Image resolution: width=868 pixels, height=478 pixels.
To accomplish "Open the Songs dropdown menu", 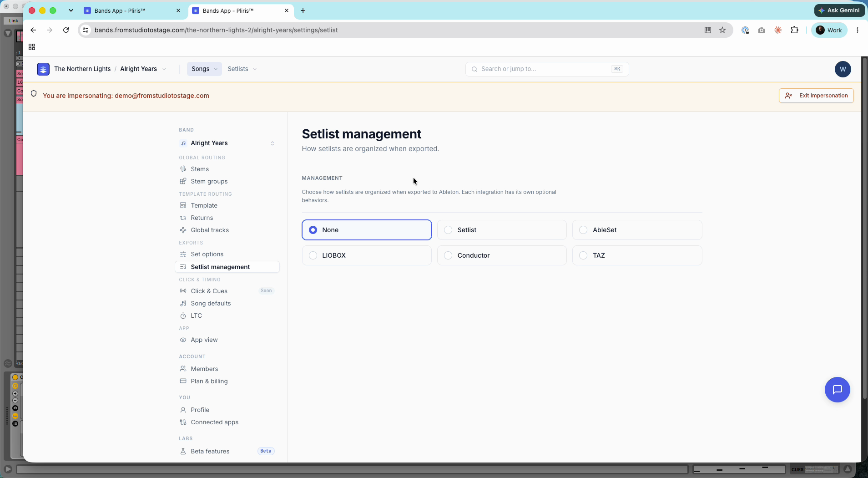I will (x=204, y=69).
